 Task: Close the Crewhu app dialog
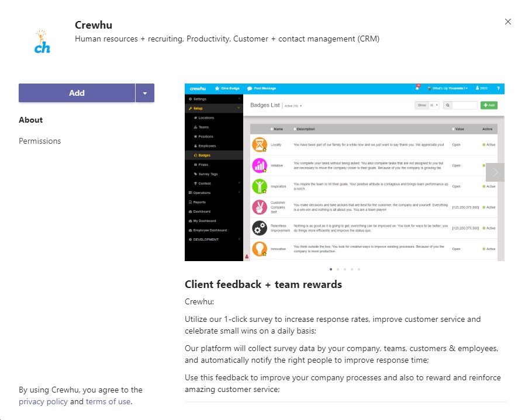tap(508, 22)
